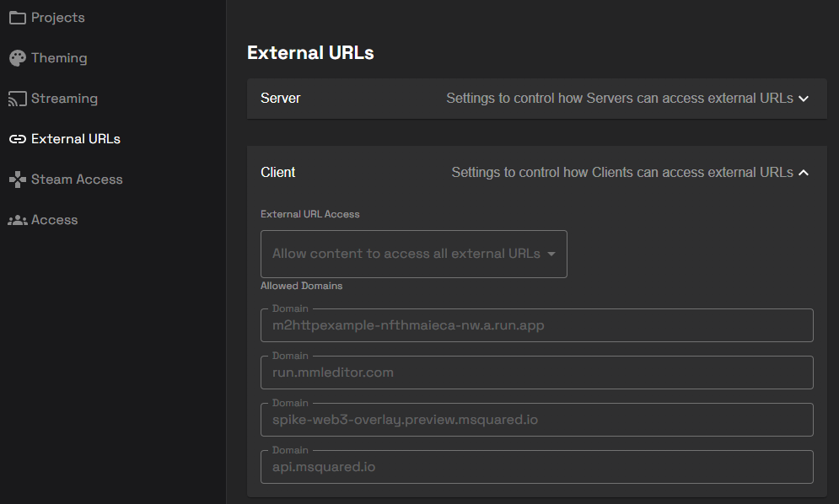
Task: Select the spike-web3-overlay.preview.msquared.io domain field
Action: click(536, 420)
